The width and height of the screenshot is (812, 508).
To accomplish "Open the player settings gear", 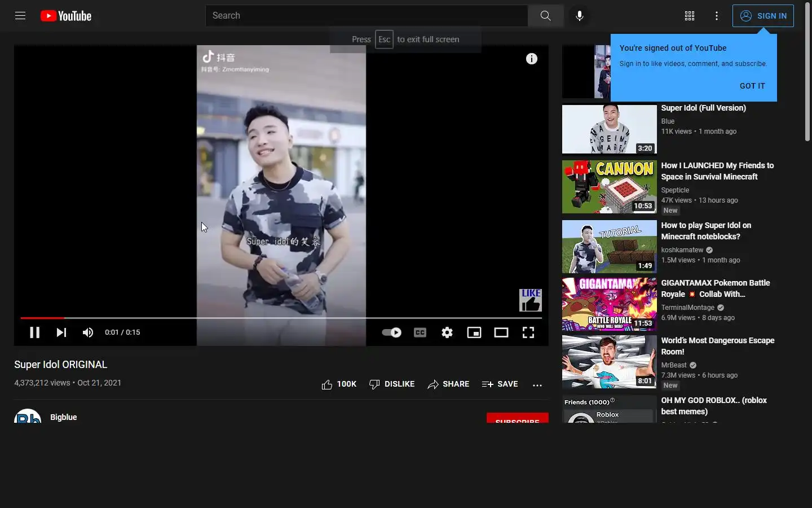I will (x=447, y=332).
